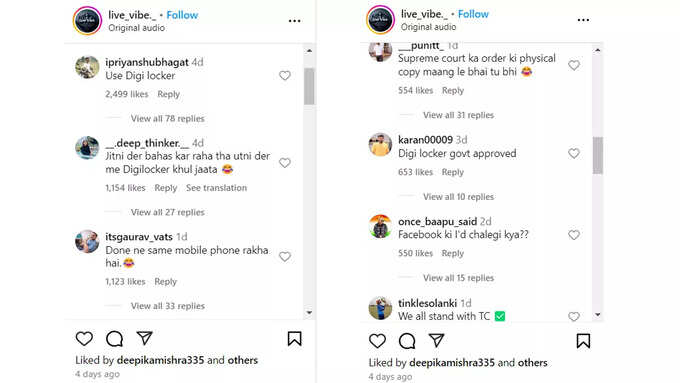Like once_baapu_said's Facebook comment
680x383 pixels.
(x=574, y=235)
